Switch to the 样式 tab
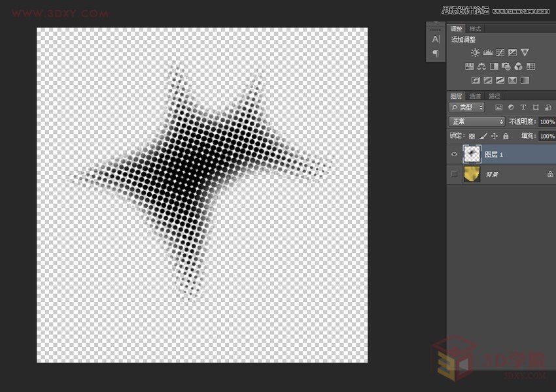This screenshot has width=556, height=392. point(475,29)
